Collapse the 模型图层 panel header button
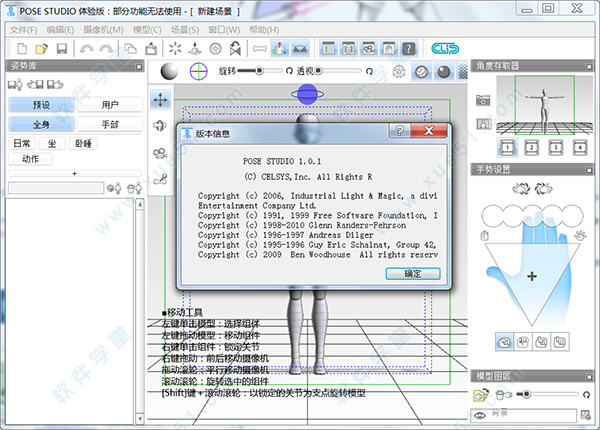 coord(589,377)
